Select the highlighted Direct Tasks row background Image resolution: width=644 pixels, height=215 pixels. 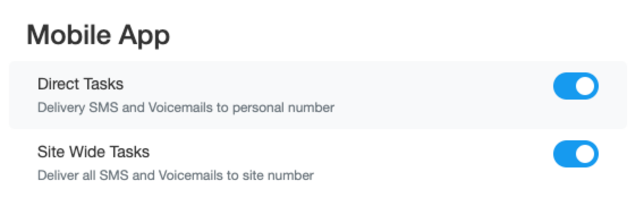318,95
